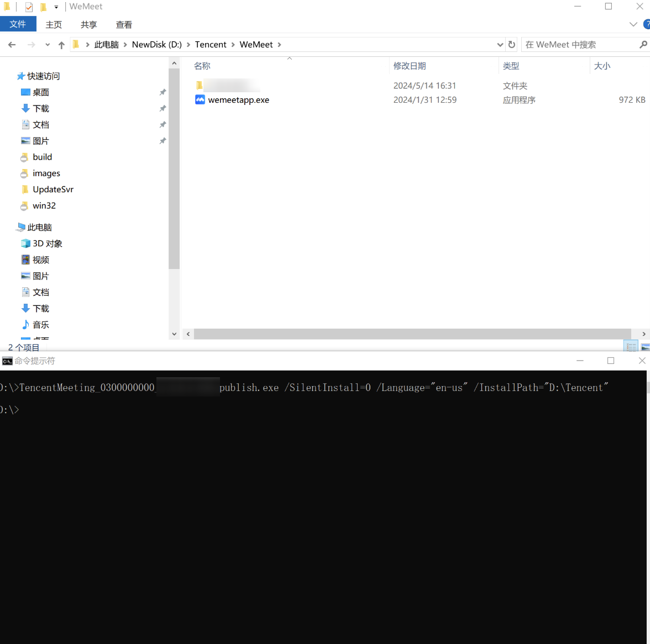Click 此电脑 in the address bar

click(x=106, y=44)
